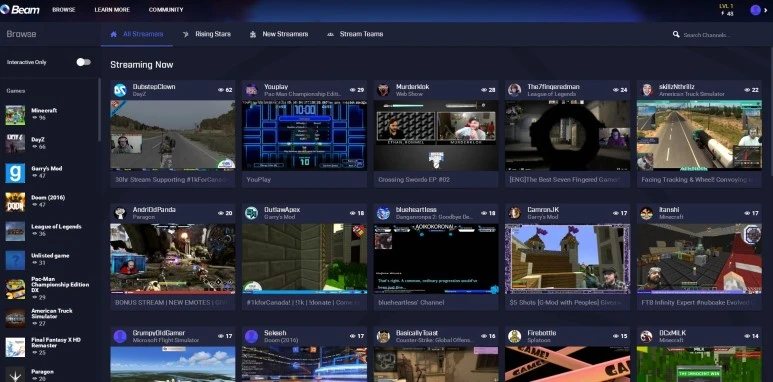Click in the Search Channels field
The image size is (773, 382).
tap(706, 35)
